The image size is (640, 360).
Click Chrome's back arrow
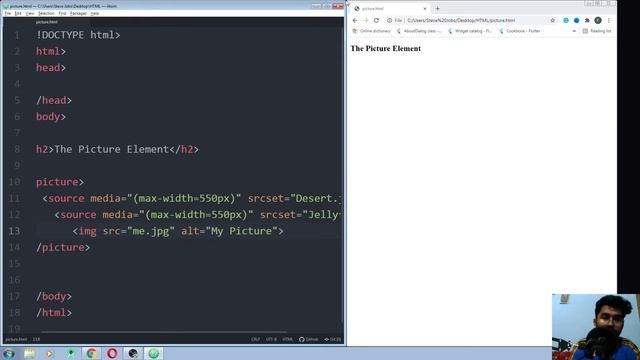point(355,20)
